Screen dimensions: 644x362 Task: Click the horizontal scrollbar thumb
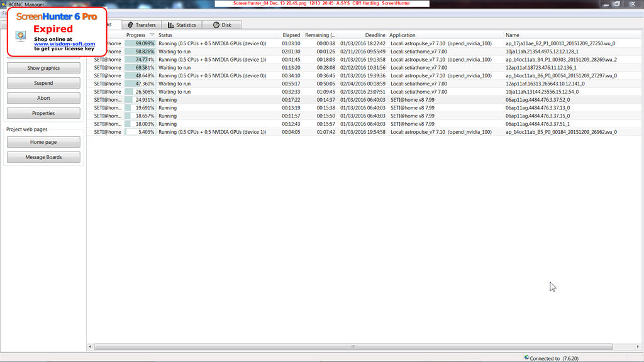353,347
